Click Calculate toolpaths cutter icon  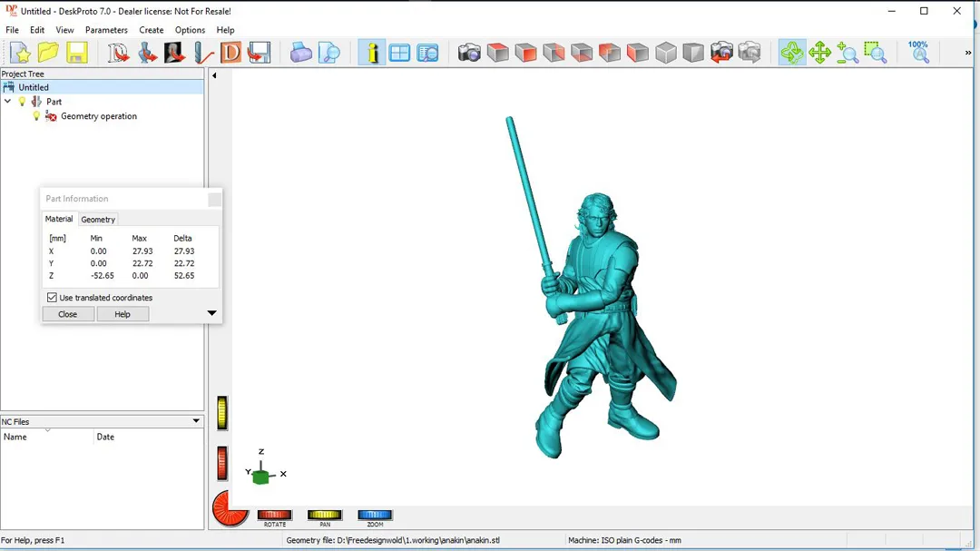click(x=202, y=53)
